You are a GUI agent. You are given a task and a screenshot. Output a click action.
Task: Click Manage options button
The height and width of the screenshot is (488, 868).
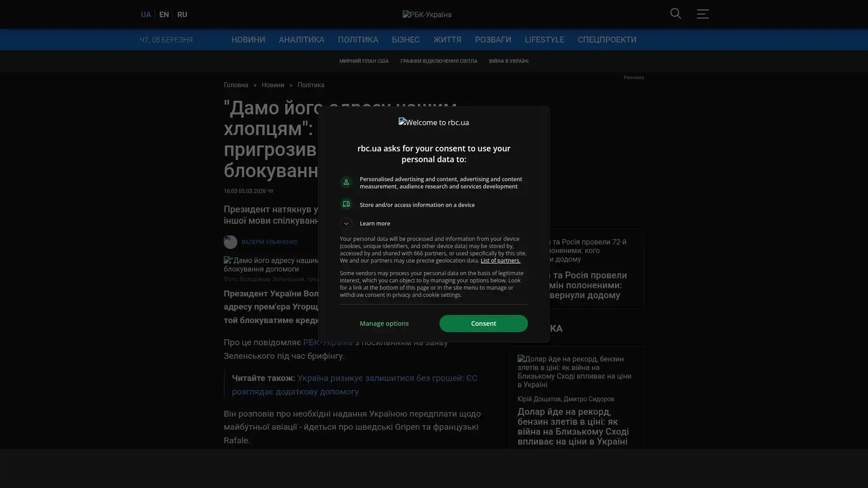click(384, 324)
